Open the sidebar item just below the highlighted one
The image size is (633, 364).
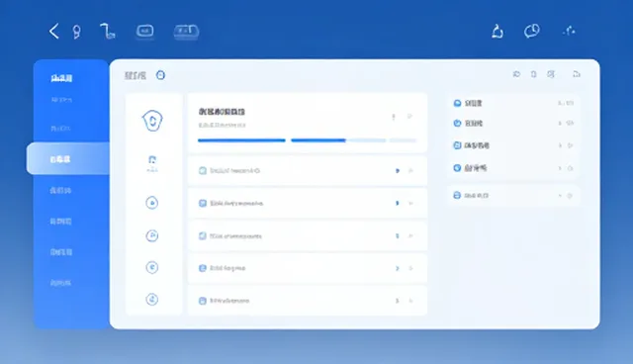click(60, 190)
